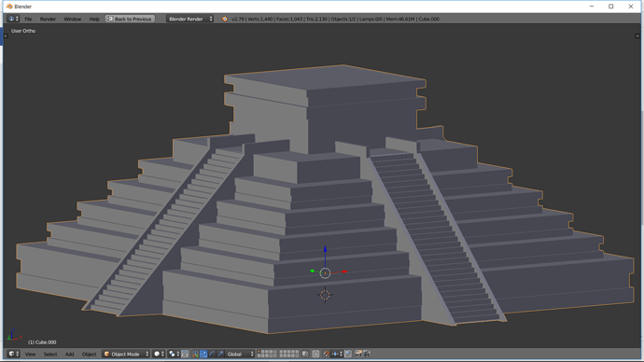Image resolution: width=644 pixels, height=362 pixels.
Task: Select the translate manipulator arrow icon
Action: [203, 354]
